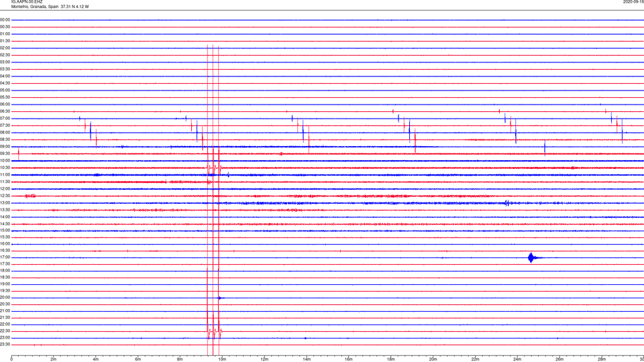
Task: Pick the '28m' time axis tick label
Action: tap(602, 359)
